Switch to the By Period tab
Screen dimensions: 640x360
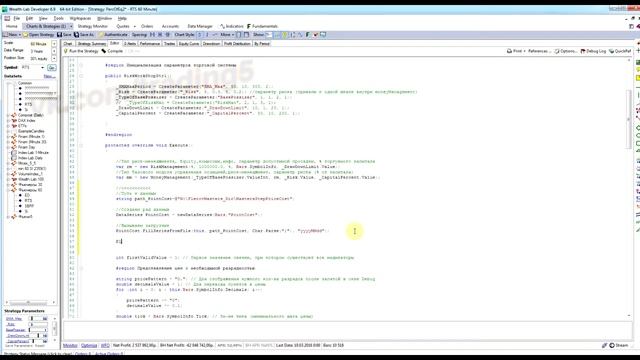click(x=262, y=43)
